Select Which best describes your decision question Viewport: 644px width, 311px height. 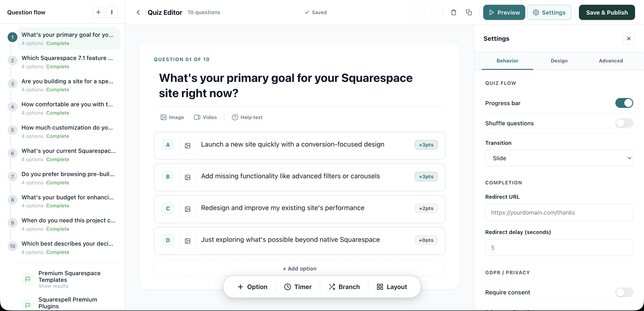[69, 247]
